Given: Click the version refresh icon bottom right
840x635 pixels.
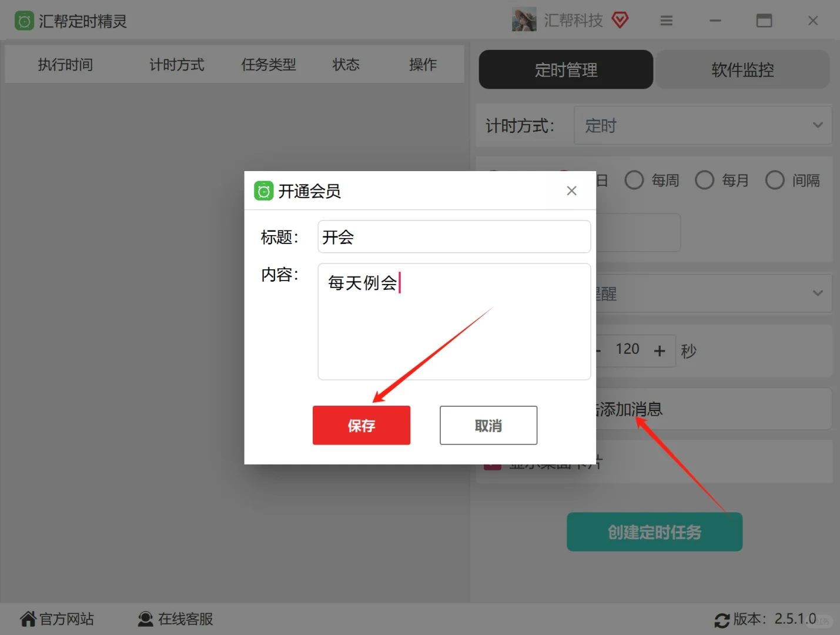Looking at the screenshot, I should click(x=722, y=620).
